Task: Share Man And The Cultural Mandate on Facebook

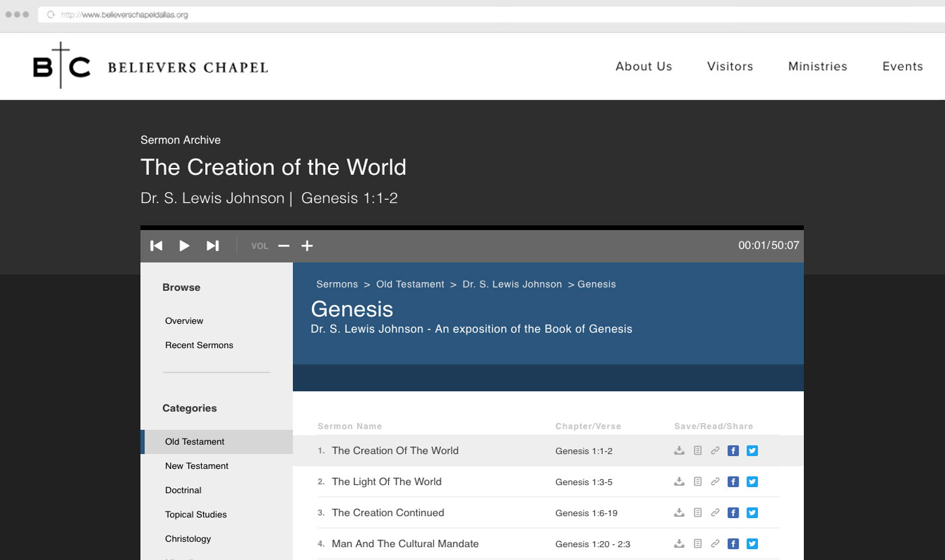Action: 733,544
